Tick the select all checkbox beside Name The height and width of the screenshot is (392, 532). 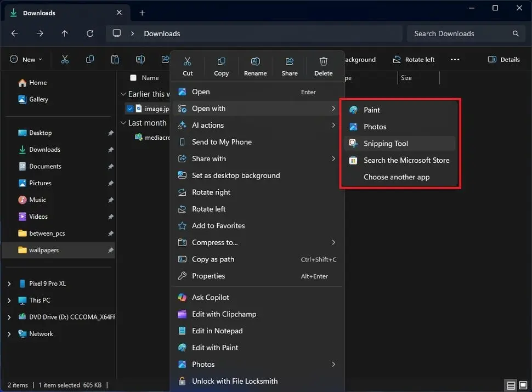coord(133,78)
